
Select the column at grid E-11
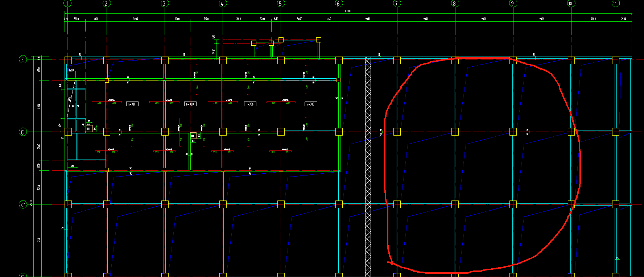click(615, 60)
